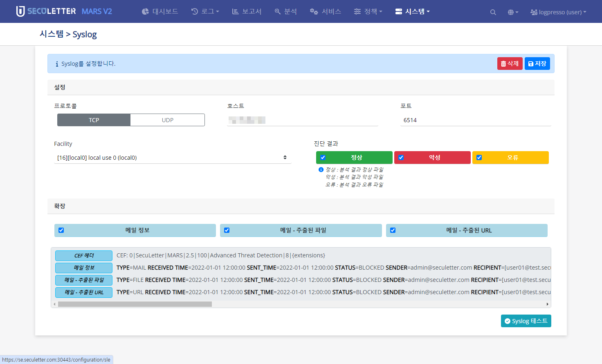Click the info icon in the Syslog banner
The height and width of the screenshot is (364, 602).
click(57, 64)
